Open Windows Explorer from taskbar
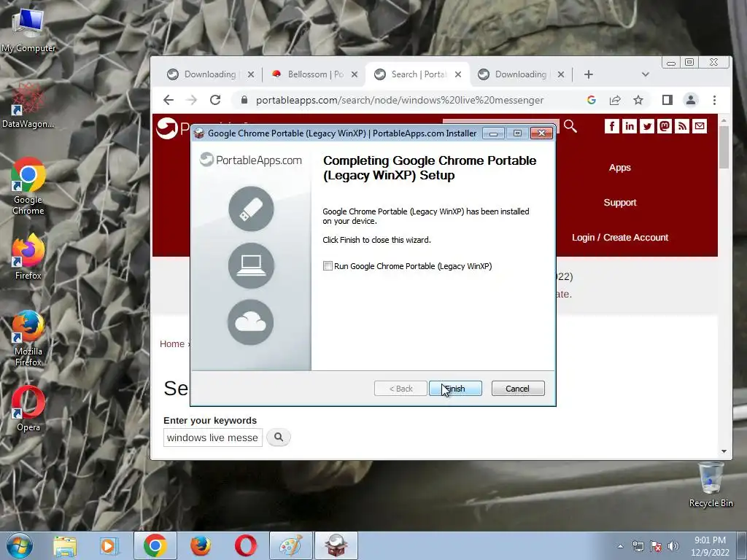 pos(65,545)
